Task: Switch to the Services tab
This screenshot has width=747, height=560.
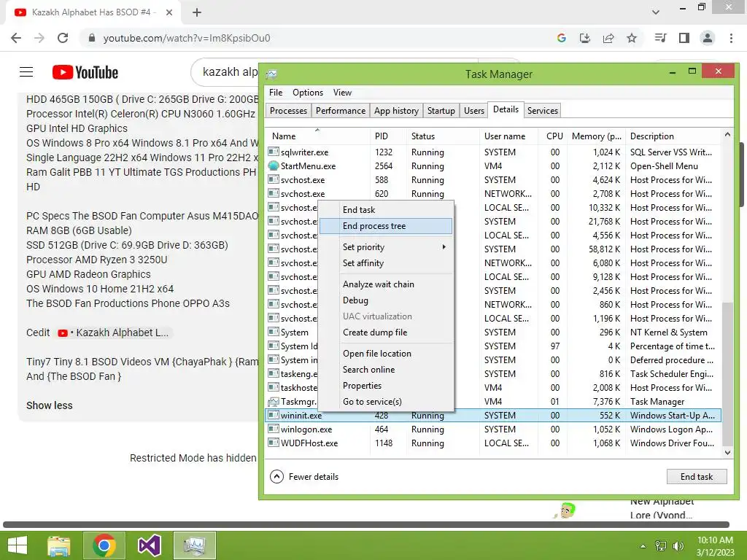Action: pyautogui.click(x=542, y=111)
